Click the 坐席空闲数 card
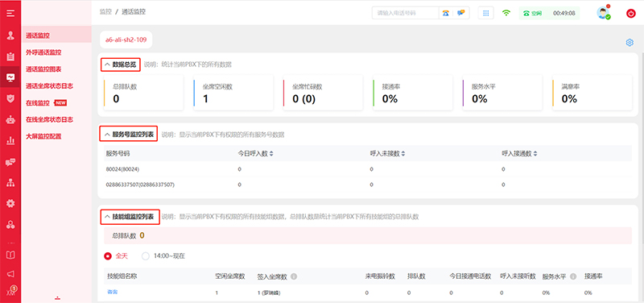The width and height of the screenshot is (644, 303). coord(233,93)
